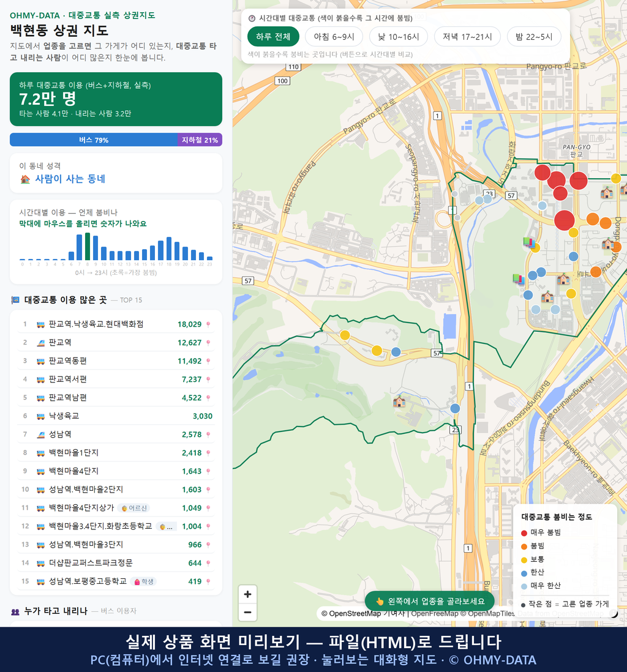Zoom out with the map minus button
Viewport: 627px width, 672px height.
pyautogui.click(x=247, y=612)
